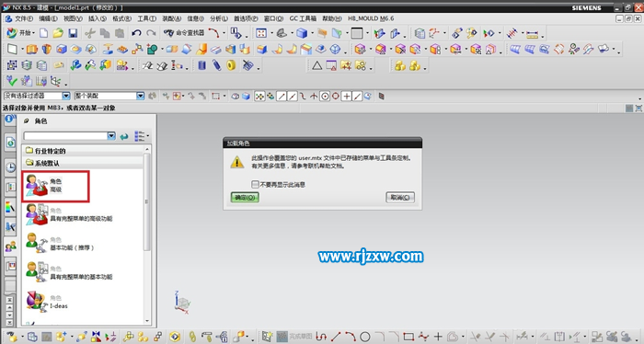Open the HB_MOULD M6.6 menu
The height and width of the screenshot is (344, 644).
pos(371,18)
